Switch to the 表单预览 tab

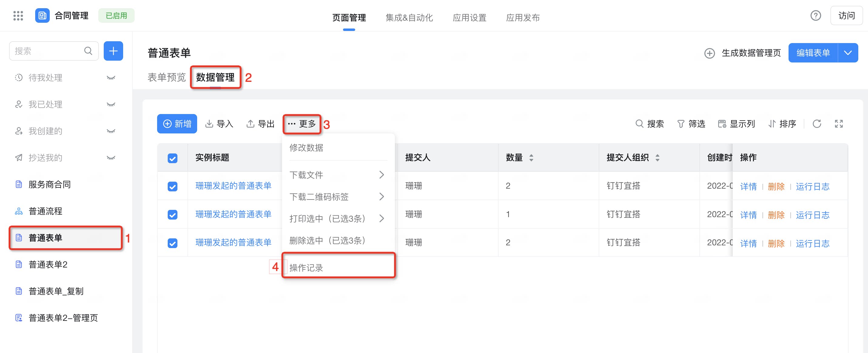(167, 77)
